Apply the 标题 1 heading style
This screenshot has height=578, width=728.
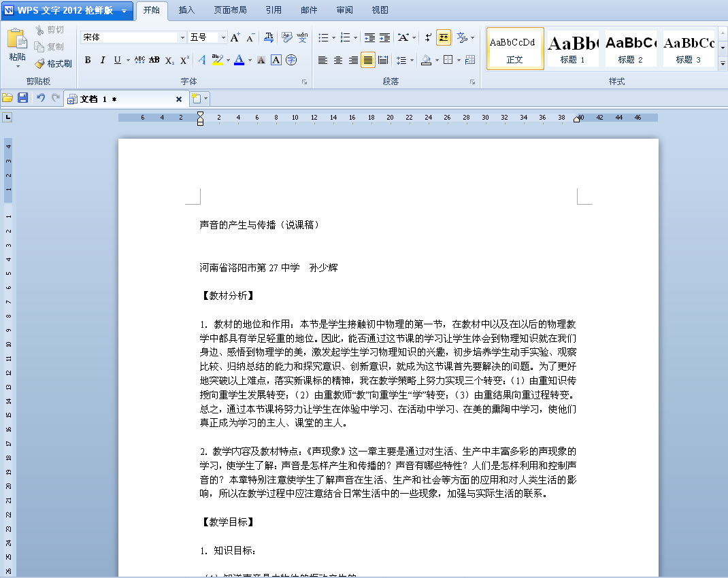573,48
